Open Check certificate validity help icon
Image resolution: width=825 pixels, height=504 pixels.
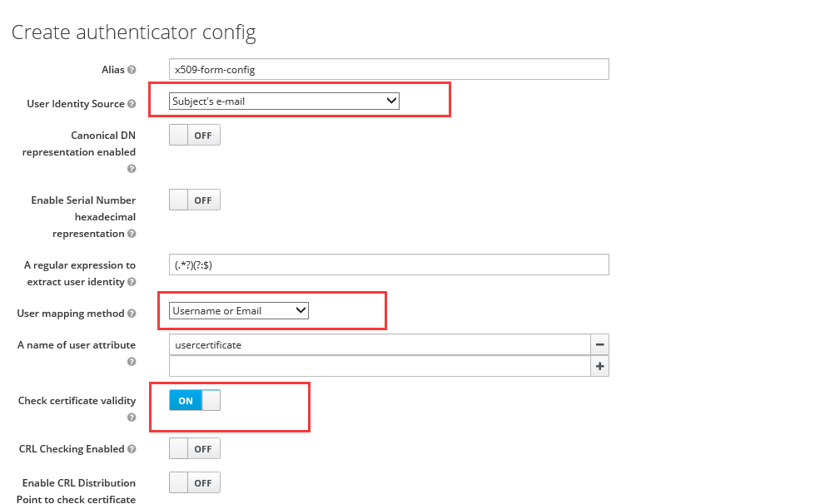tap(131, 417)
